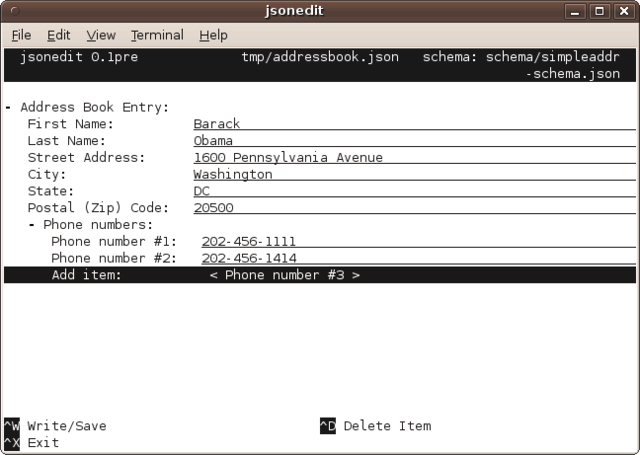Maximize the jsonedit window

click(600, 11)
